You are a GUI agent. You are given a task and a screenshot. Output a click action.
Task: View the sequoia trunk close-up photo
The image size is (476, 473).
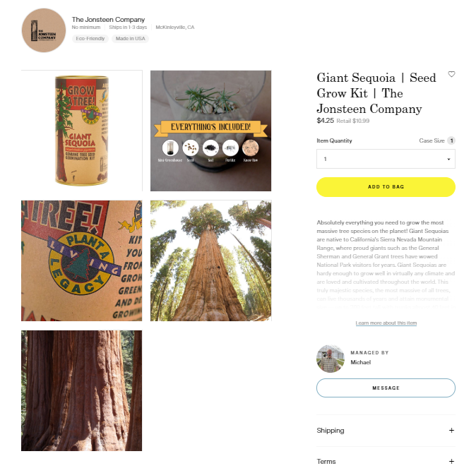[82, 390]
